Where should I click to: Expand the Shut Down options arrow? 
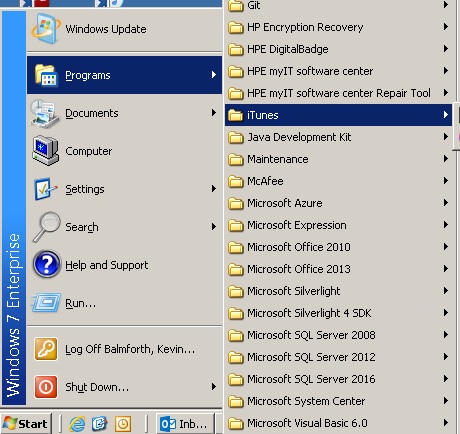tap(214, 387)
